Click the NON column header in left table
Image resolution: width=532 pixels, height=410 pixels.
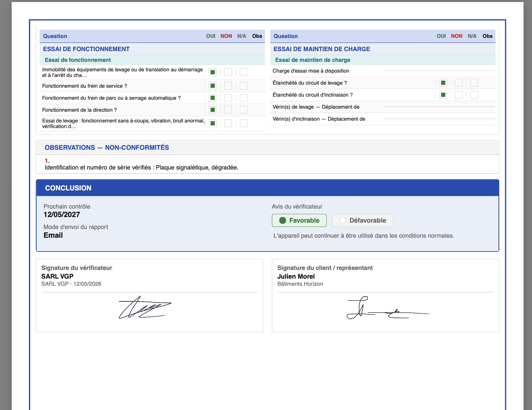[x=226, y=36]
